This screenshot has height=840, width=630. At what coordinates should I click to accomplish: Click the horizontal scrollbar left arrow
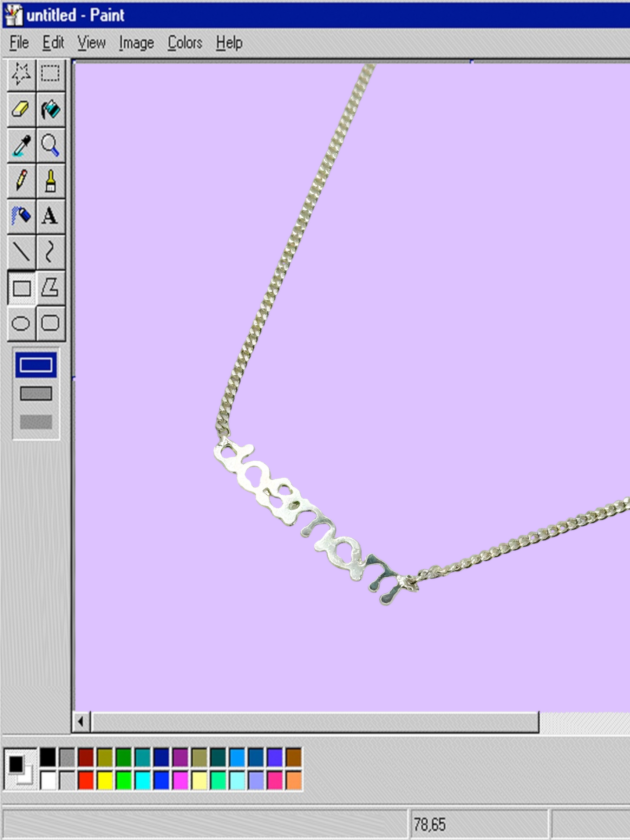(x=82, y=722)
